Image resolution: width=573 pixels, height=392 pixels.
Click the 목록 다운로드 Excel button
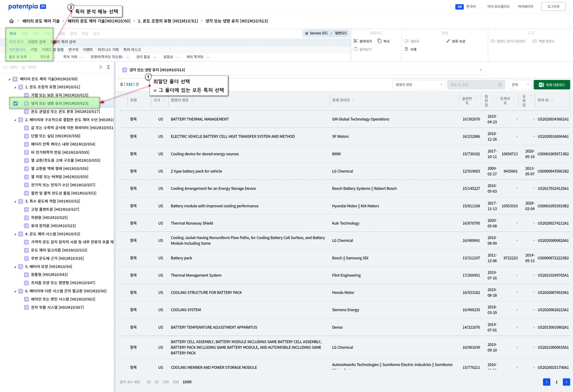coord(551,85)
